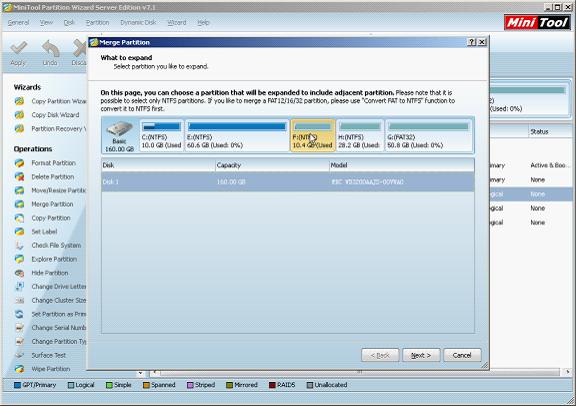The width and height of the screenshot is (576, 406).
Task: Click the disabled Back button
Action: 380,355
